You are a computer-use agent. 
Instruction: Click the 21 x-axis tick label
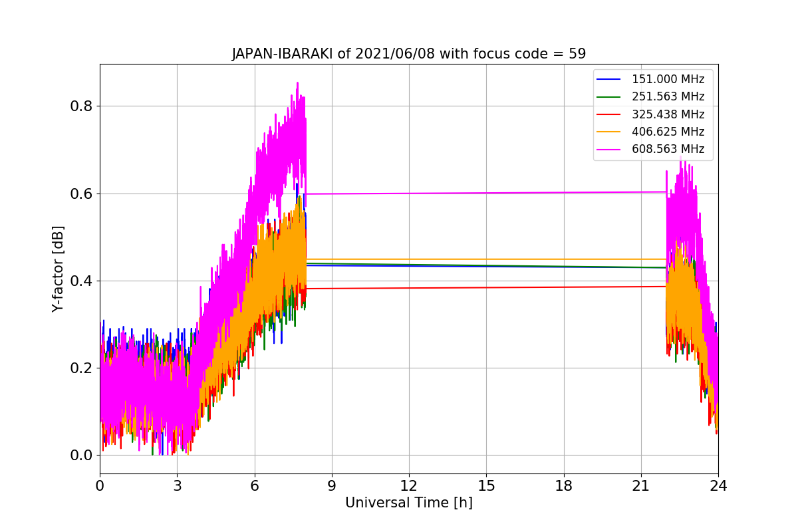(x=641, y=486)
